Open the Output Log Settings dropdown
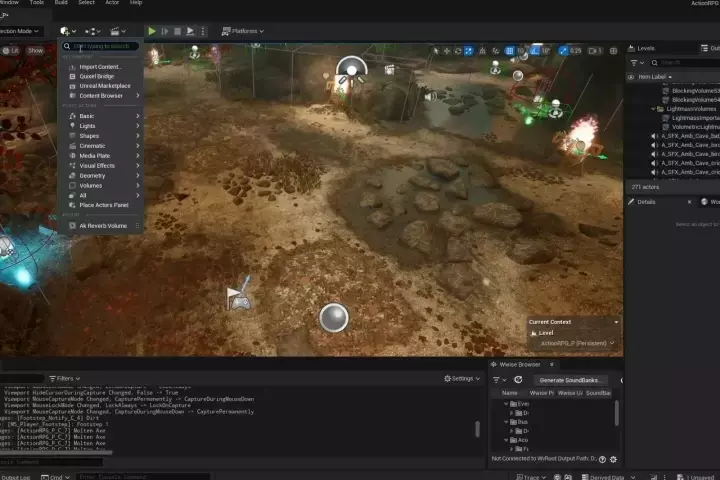This screenshot has width=720, height=480. pos(462,378)
